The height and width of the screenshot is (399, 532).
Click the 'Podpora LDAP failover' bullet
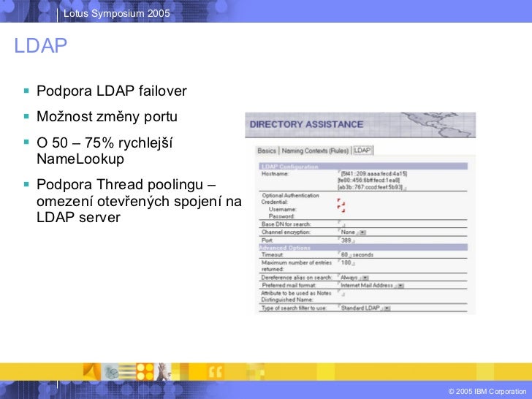tap(112, 91)
